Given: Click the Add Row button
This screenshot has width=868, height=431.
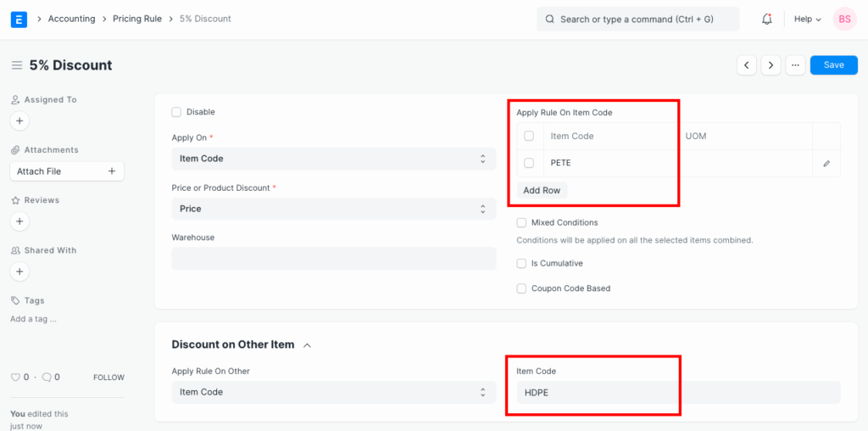Looking at the screenshot, I should coord(542,191).
